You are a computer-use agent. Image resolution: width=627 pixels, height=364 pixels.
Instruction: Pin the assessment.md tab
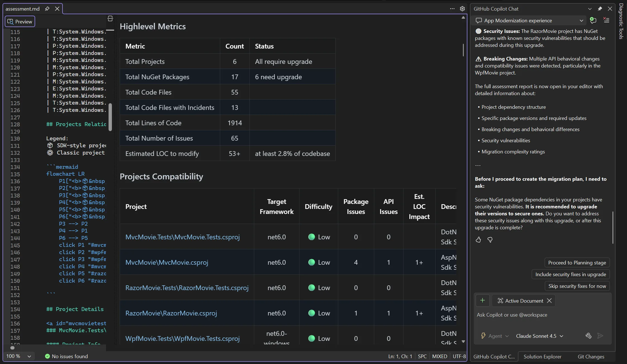(47, 9)
